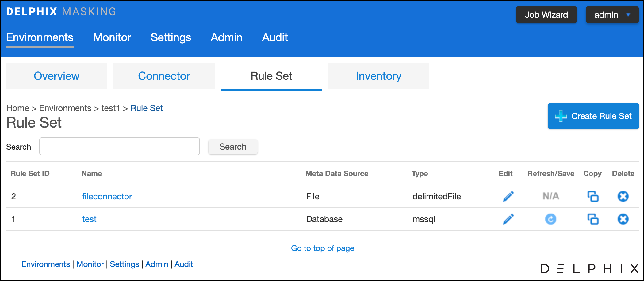The width and height of the screenshot is (644, 281).
Task: Copy the test rule set
Action: 593,219
